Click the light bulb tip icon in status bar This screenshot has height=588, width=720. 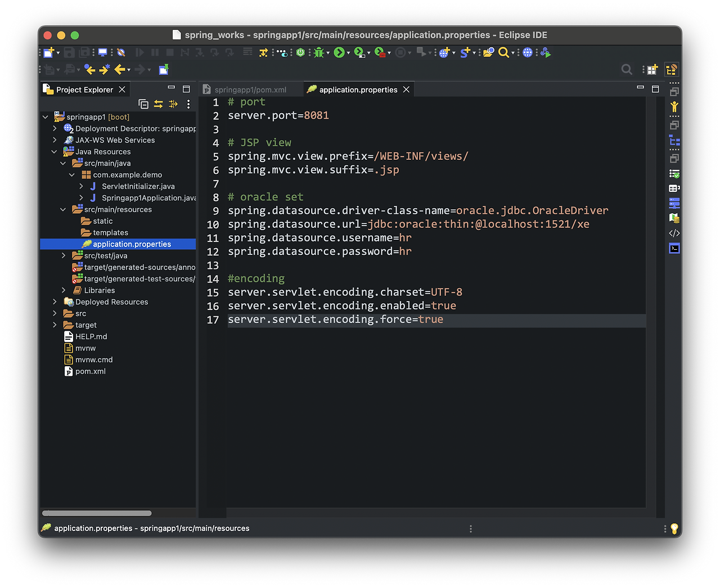click(674, 528)
